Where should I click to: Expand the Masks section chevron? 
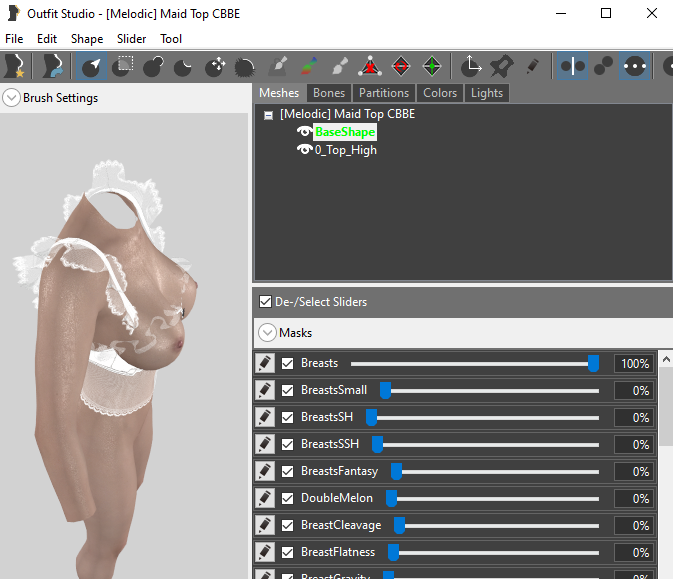pyautogui.click(x=267, y=333)
